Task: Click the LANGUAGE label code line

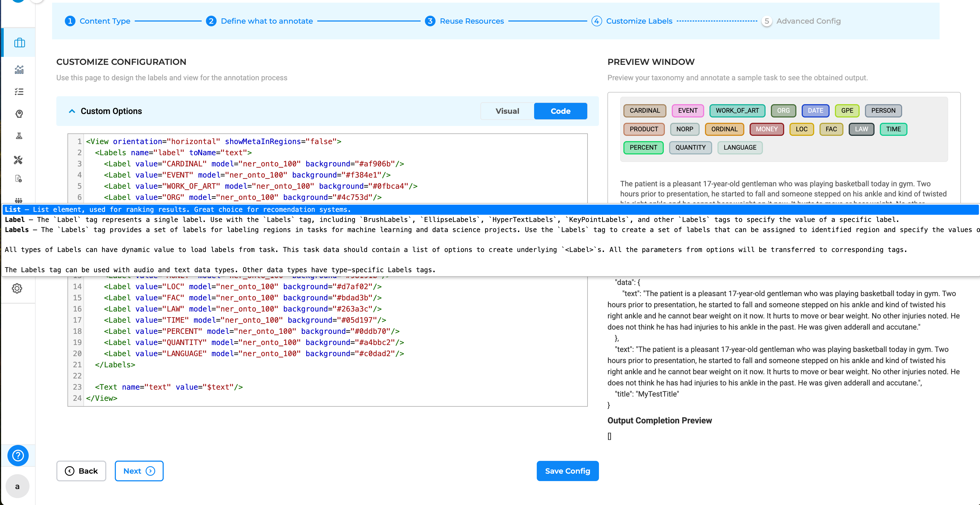Action: point(254,353)
